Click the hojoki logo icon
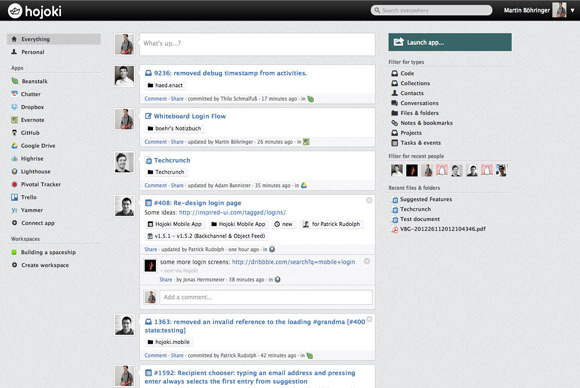The width and height of the screenshot is (580, 388). tap(15, 11)
